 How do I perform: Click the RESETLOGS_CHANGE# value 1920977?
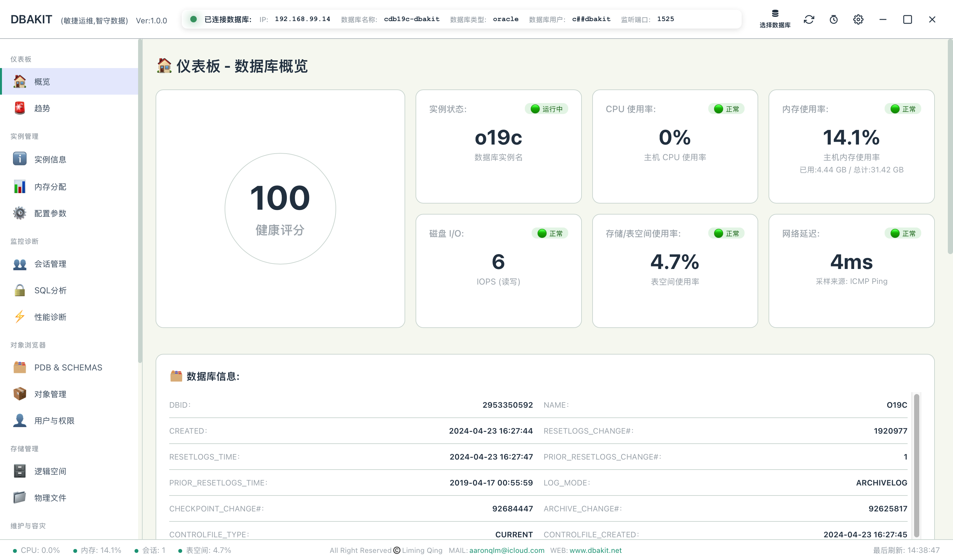click(x=890, y=431)
